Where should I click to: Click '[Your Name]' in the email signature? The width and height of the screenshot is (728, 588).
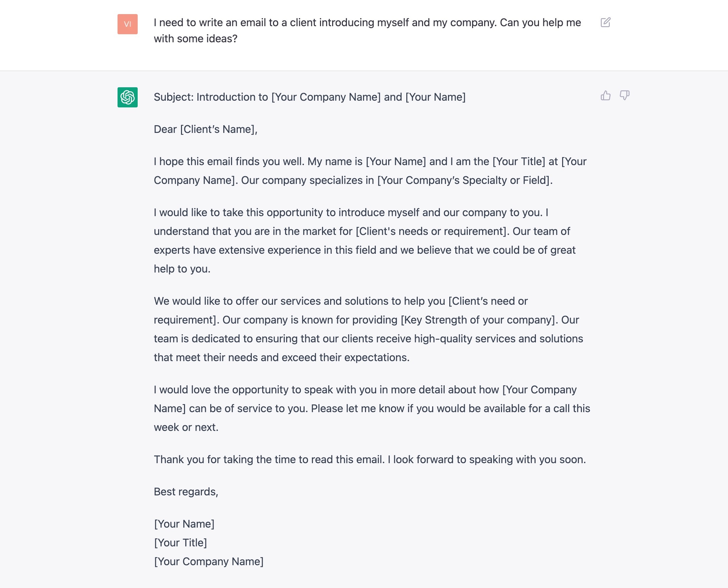click(184, 524)
